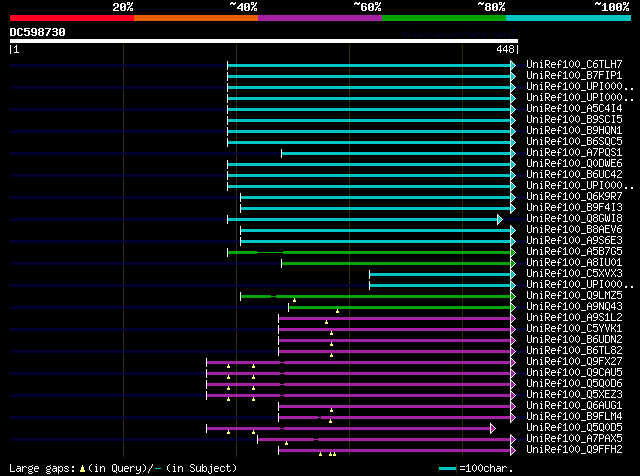Open the UniRef100_B9SCI5 label
The image size is (640, 476).
pos(574,120)
